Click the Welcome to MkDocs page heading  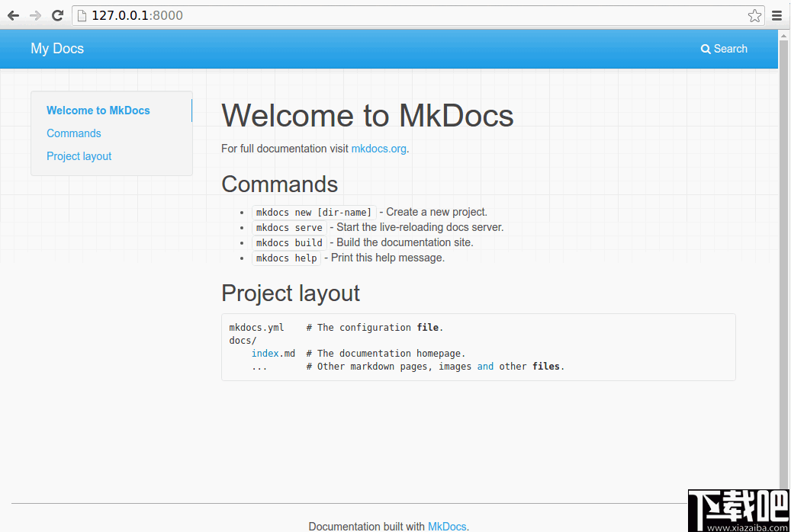coord(368,115)
